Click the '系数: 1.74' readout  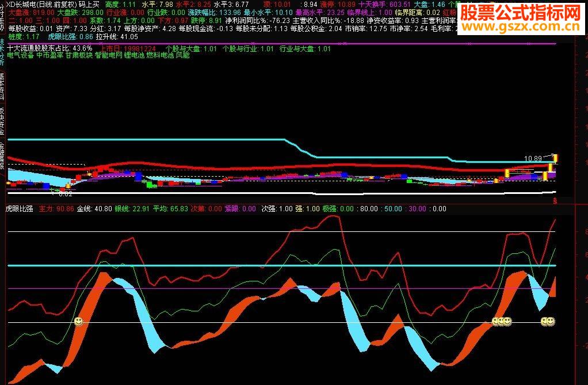[x=105, y=21]
